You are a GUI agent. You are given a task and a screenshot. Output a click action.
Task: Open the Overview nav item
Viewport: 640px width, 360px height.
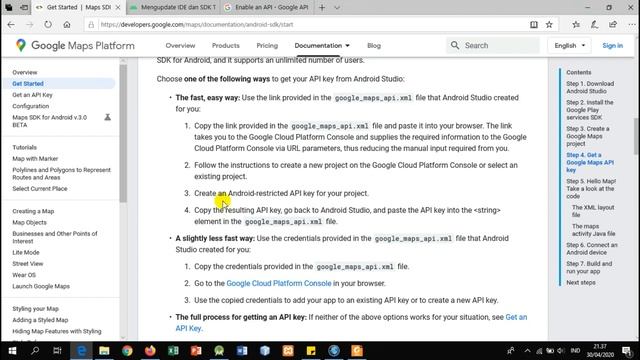(x=180, y=45)
